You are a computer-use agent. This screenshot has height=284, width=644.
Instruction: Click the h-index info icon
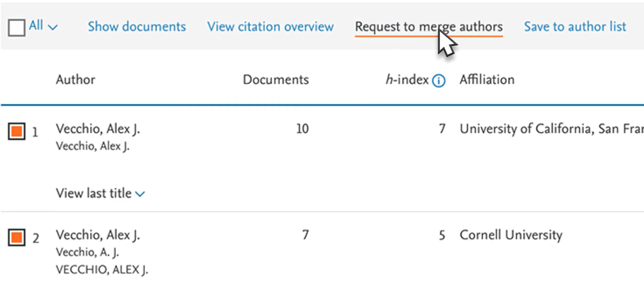(438, 81)
